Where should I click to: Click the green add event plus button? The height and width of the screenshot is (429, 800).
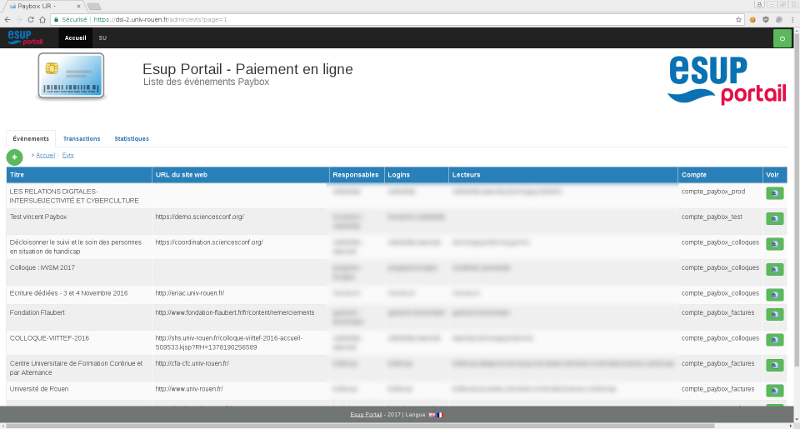point(14,157)
